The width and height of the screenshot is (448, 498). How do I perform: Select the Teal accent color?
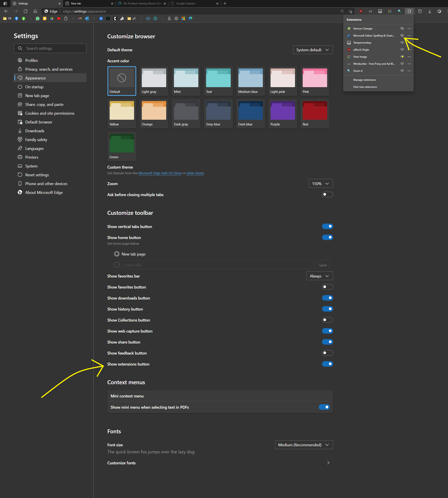coord(218,81)
